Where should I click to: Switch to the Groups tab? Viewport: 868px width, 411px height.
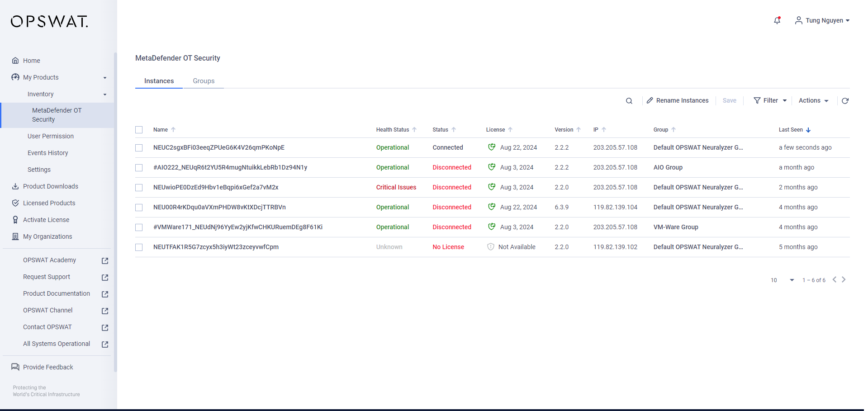click(204, 81)
